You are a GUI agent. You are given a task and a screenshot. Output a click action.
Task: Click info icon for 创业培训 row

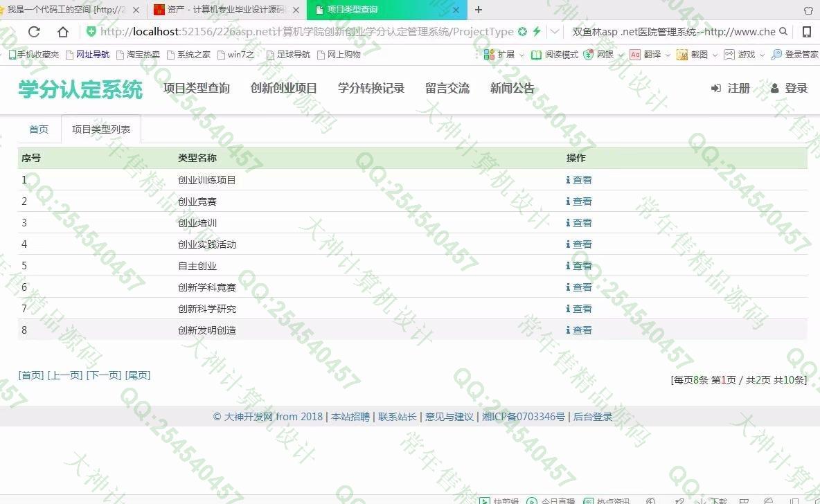coord(568,223)
